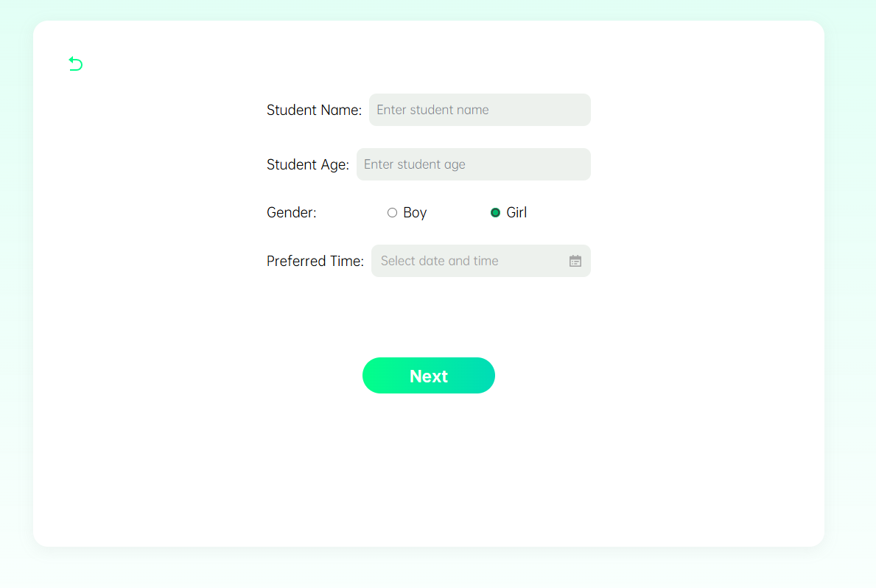Viewport: 876px width, 588px height.
Task: Click the 'Enter student age' placeholder text
Action: click(x=414, y=164)
